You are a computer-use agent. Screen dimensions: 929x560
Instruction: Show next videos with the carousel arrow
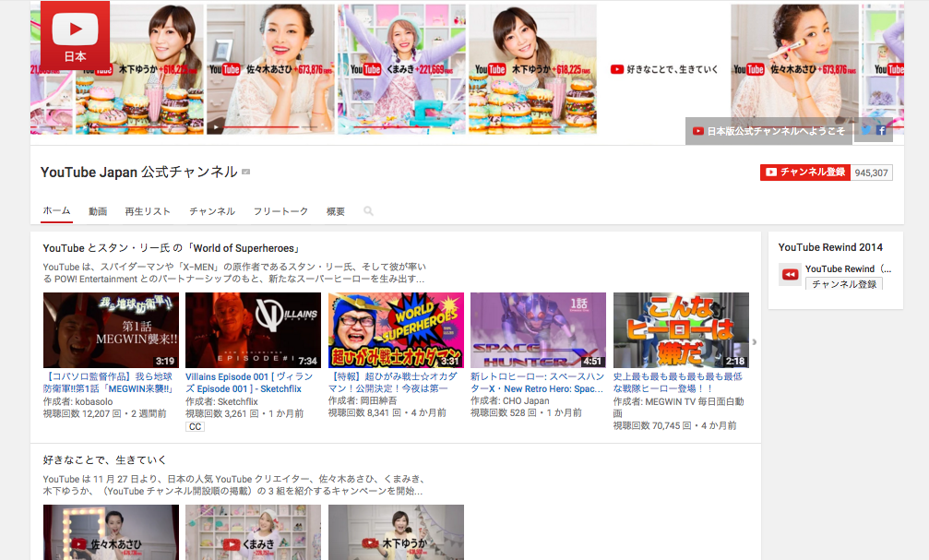point(755,342)
